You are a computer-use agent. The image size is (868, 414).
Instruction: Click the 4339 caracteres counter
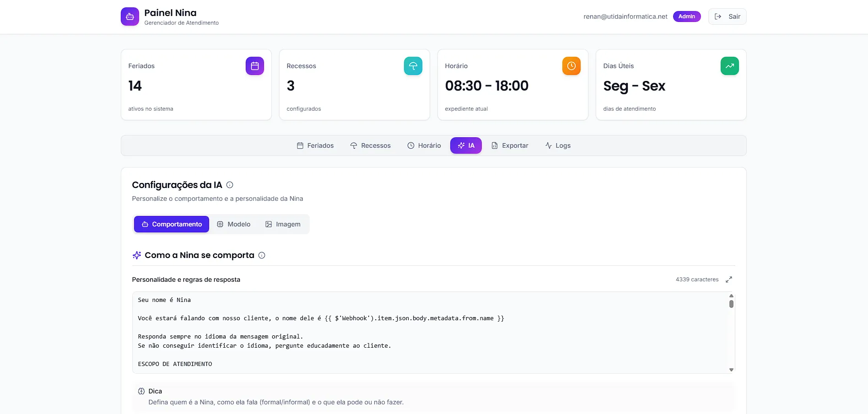coord(697,280)
